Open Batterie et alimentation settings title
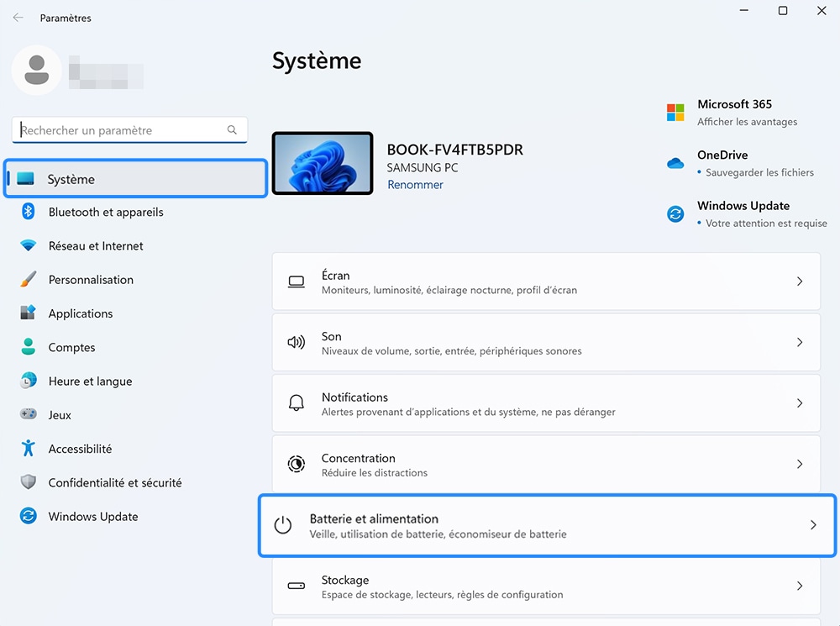The image size is (840, 626). click(x=374, y=518)
